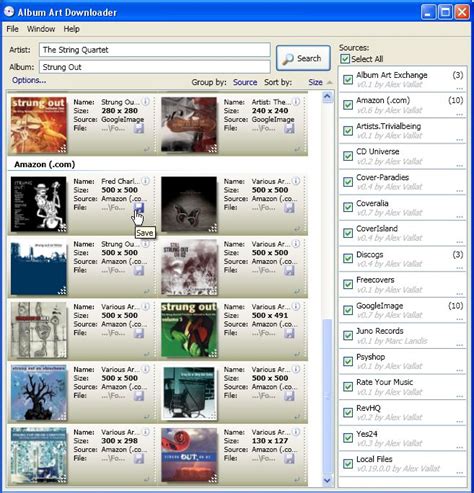The height and width of the screenshot is (493, 474).
Task: Click the Search button
Action: (x=303, y=58)
